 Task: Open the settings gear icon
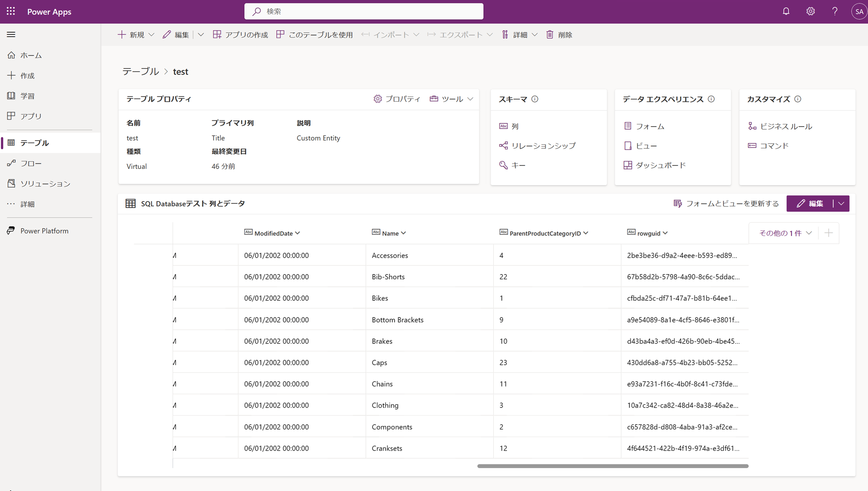[810, 11]
